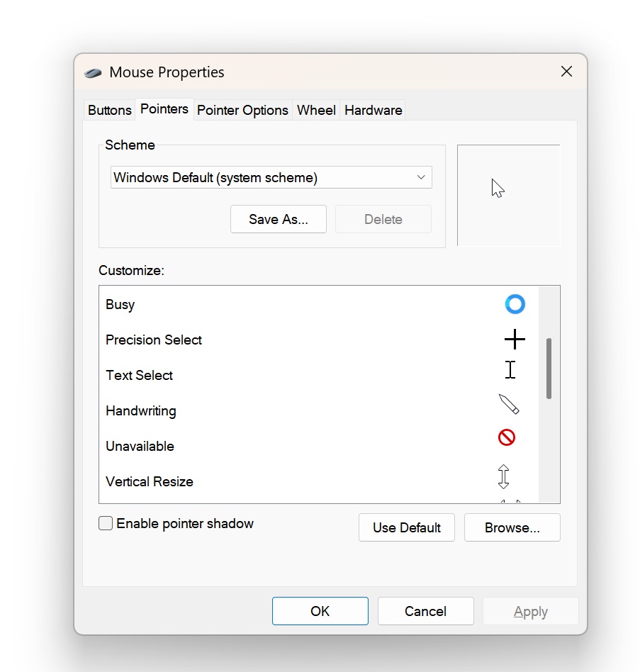Switch to the Hardware tab
640x672 pixels.
[x=373, y=110]
